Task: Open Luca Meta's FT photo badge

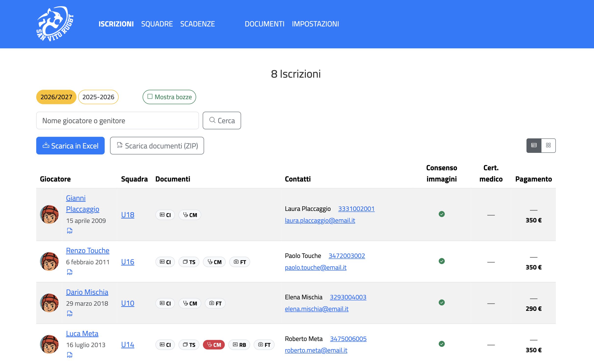Action: (264, 345)
